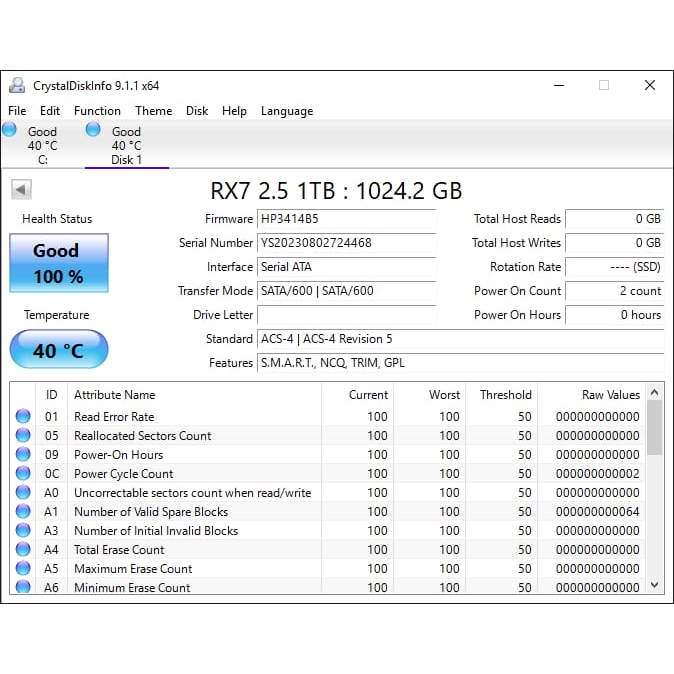Select the Disk 1 status orb

coord(94,130)
